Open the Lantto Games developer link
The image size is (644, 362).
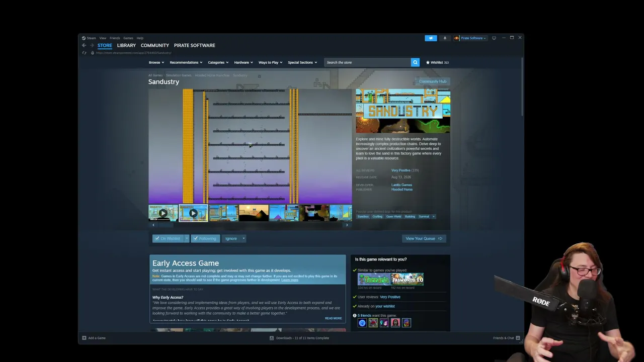pos(401,185)
